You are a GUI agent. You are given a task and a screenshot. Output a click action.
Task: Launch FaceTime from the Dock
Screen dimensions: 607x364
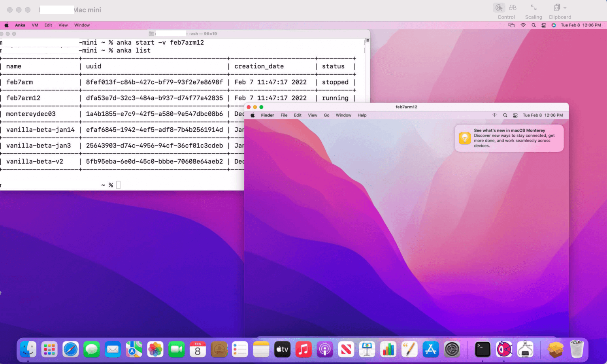pos(177,349)
